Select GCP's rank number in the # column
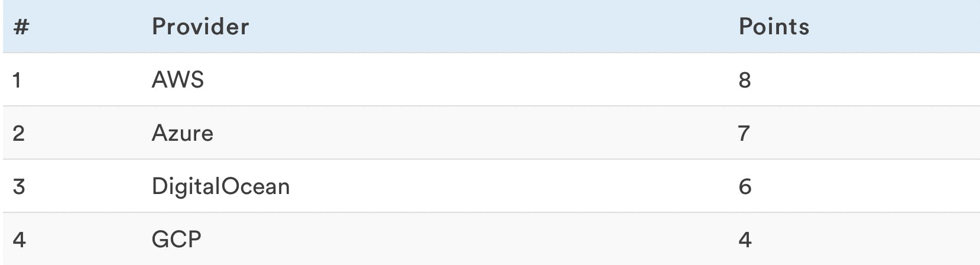 click(x=19, y=240)
